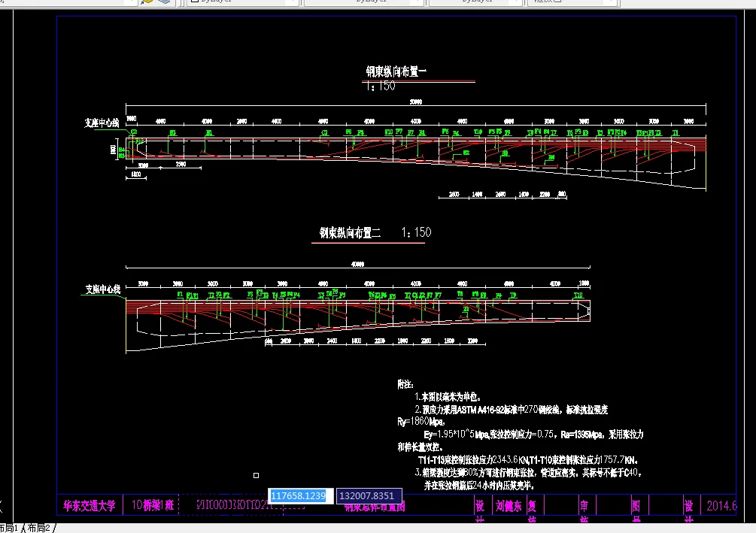
Task: Select note line 1.本图以毫米为单位
Action: tap(448, 397)
